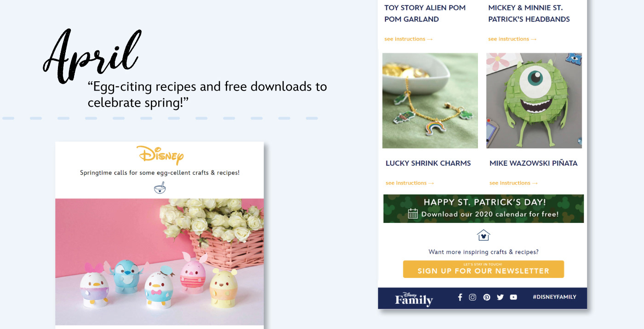Open see instructions under Toy Story Alien garland

pyautogui.click(x=408, y=39)
